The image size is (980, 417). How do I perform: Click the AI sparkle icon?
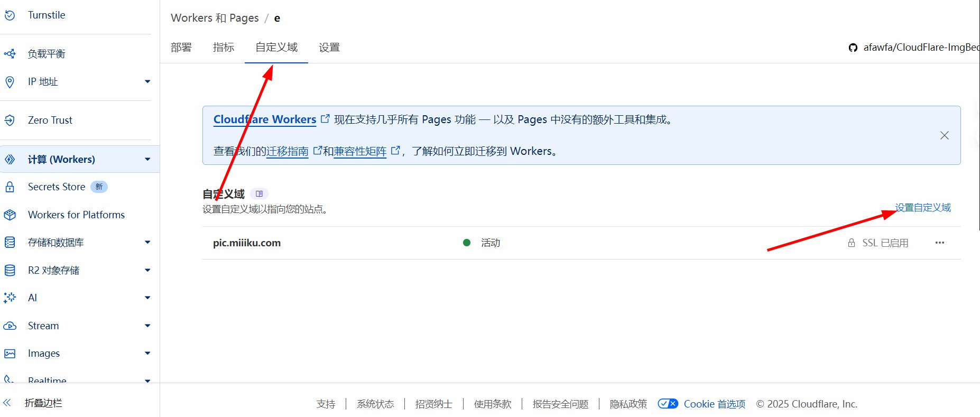10,298
